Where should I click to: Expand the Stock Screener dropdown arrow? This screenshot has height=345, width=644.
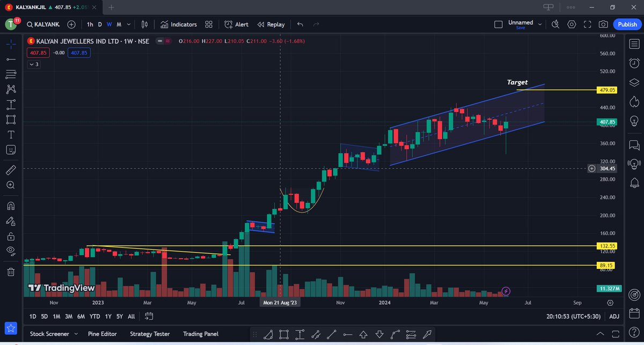(x=76, y=334)
